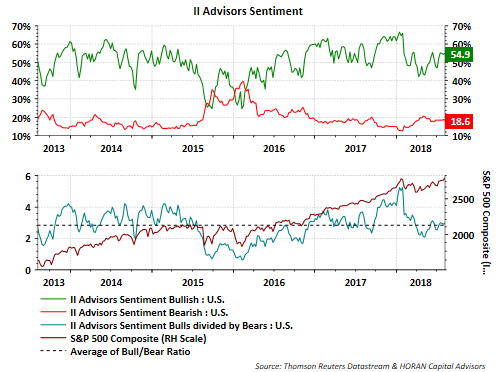Select legend entry S&P 500 Composite (RH Scale)

click(138, 338)
